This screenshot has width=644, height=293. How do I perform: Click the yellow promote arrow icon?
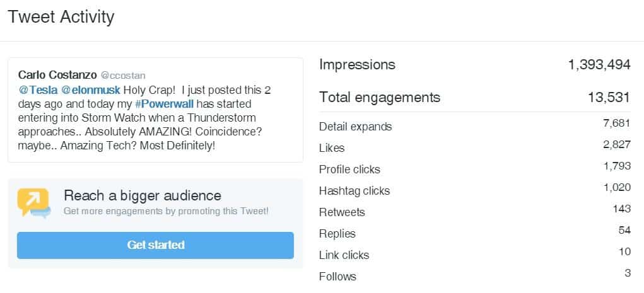[x=33, y=202]
